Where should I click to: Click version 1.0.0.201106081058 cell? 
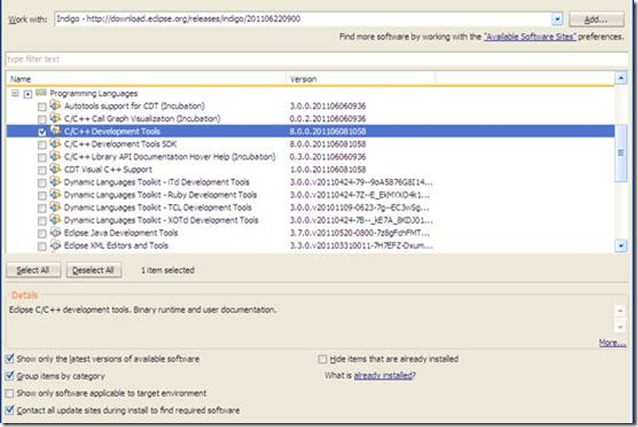pos(328,169)
